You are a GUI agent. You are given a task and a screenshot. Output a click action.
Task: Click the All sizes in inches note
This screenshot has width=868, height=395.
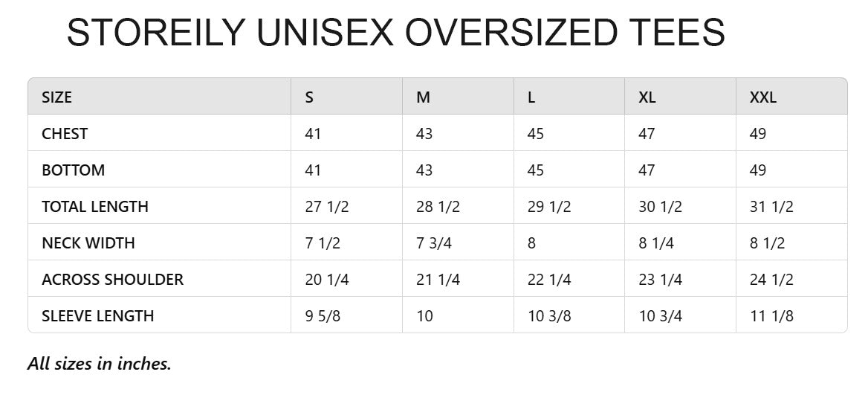pyautogui.click(x=100, y=364)
